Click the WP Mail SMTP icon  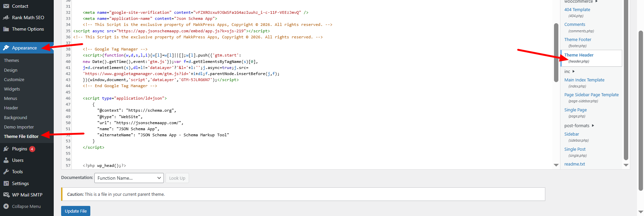[6, 195]
